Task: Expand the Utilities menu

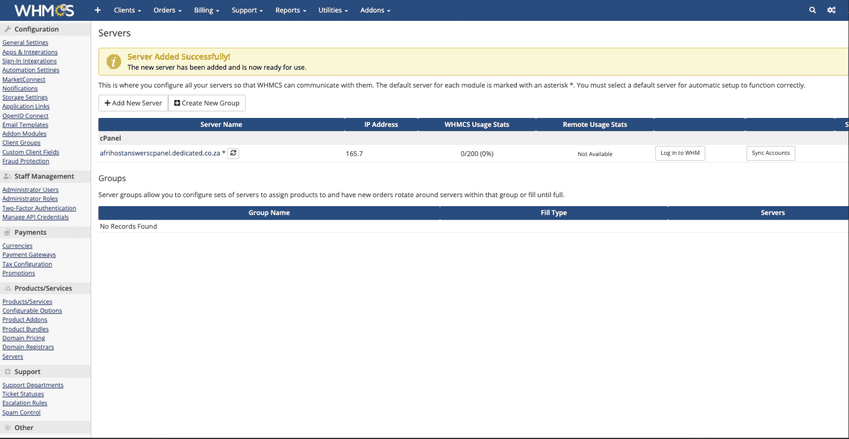Action: click(x=333, y=10)
